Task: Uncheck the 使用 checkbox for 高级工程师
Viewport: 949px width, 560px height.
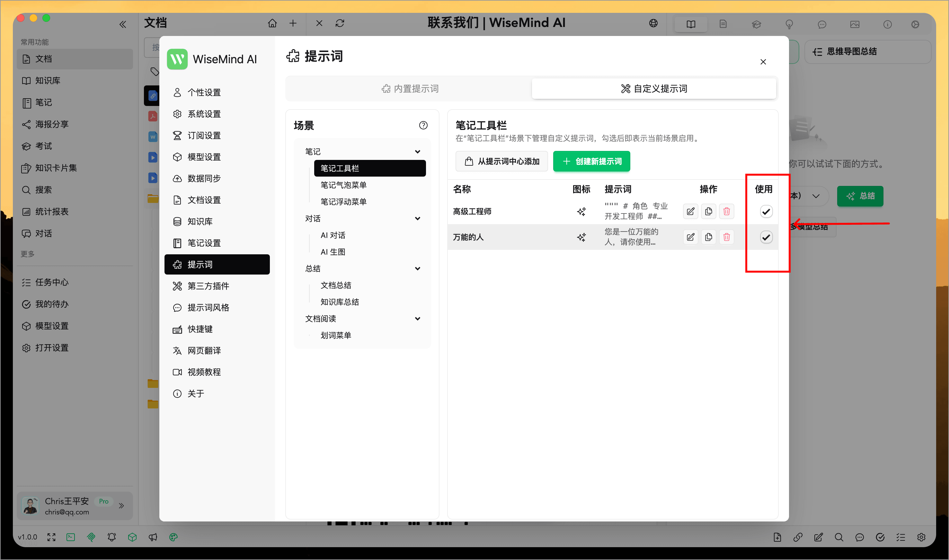Action: click(766, 211)
